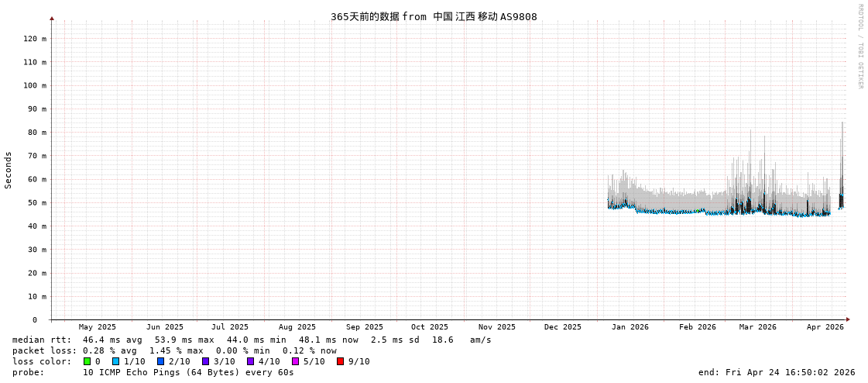
Task: Click the RRDTOOL / TOBI OETIKER watermark
Action: point(859,47)
